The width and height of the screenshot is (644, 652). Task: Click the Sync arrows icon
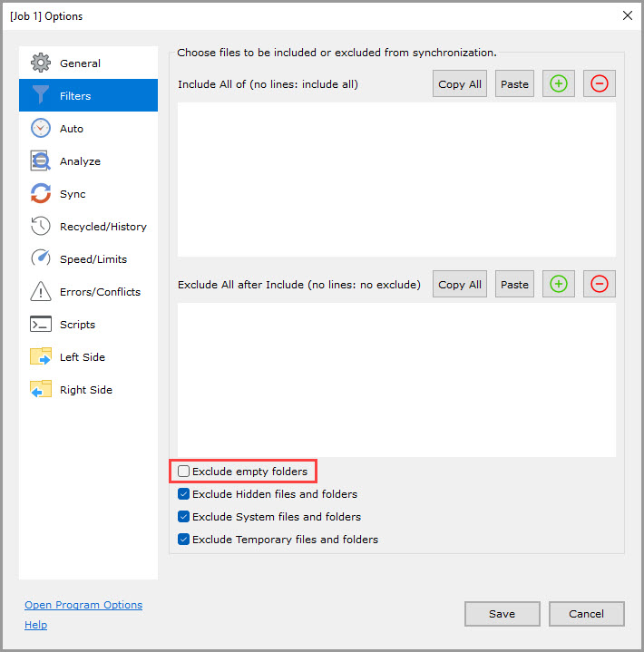(41, 194)
